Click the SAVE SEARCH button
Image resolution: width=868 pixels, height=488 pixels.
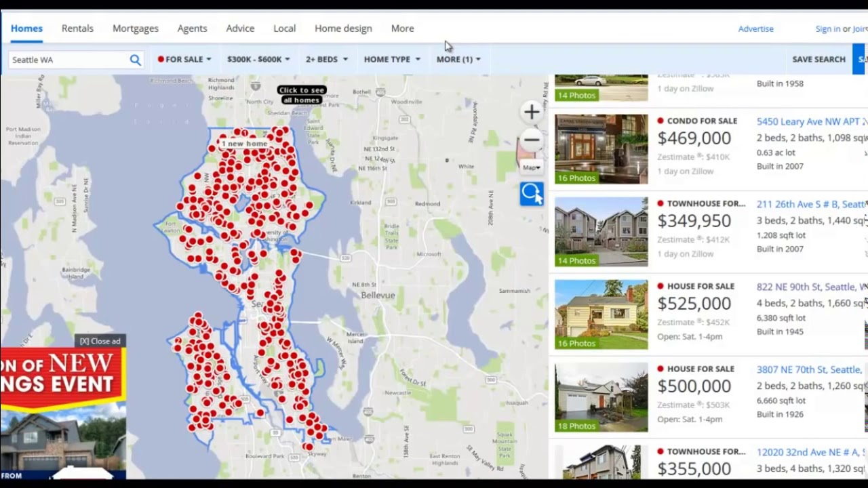pos(819,59)
